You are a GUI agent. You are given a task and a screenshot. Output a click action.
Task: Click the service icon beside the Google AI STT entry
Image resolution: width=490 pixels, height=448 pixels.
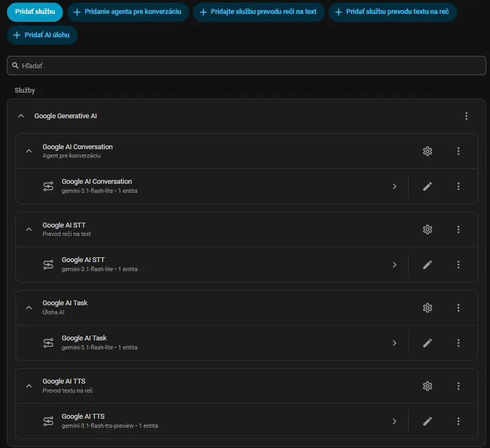click(48, 265)
